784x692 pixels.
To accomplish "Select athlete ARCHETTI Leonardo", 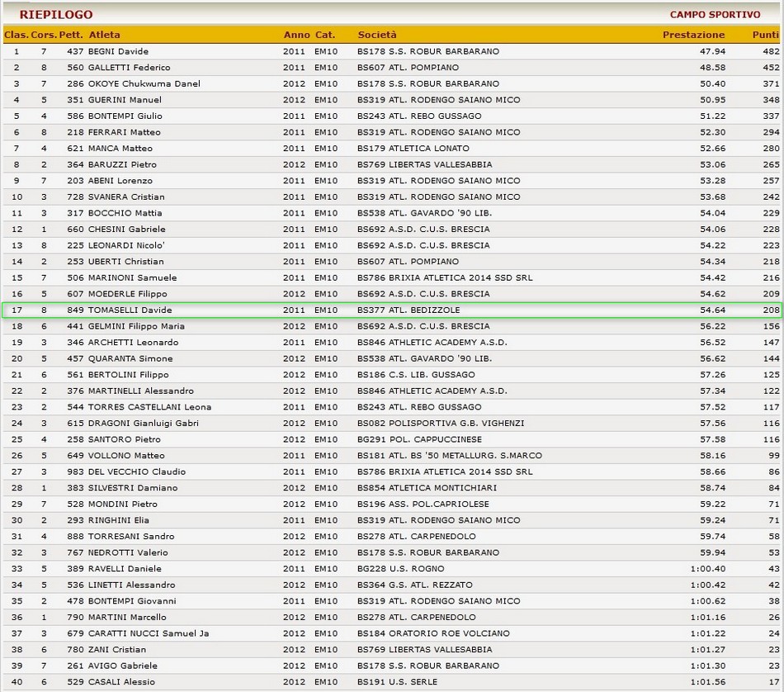I will tap(133, 343).
